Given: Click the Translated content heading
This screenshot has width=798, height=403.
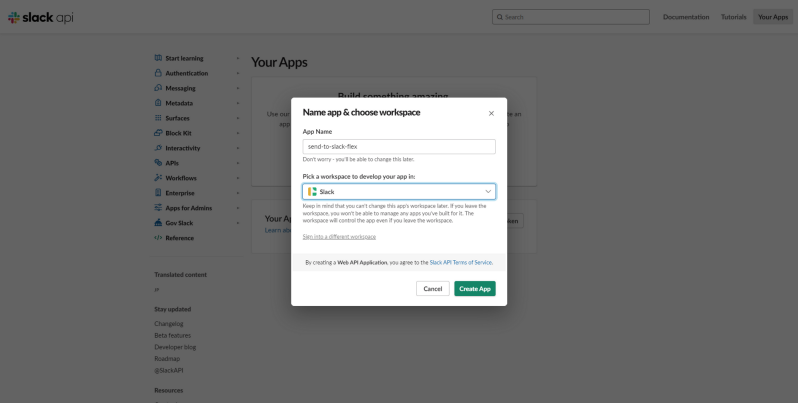Looking at the screenshot, I should click(181, 275).
